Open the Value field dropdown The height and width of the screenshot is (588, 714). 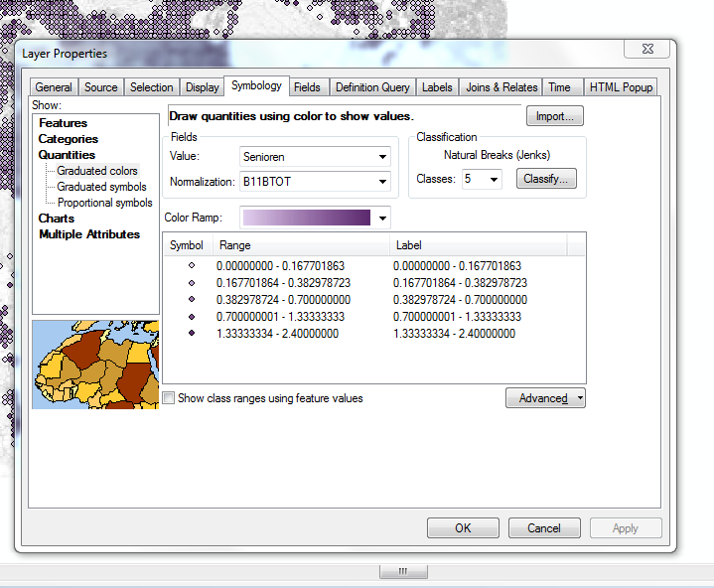(x=382, y=157)
